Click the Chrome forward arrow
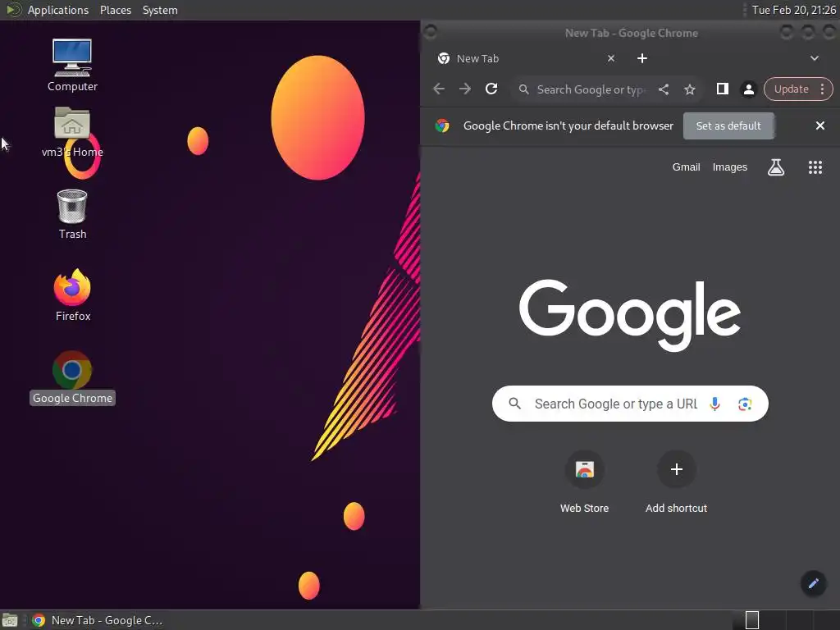 [464, 89]
